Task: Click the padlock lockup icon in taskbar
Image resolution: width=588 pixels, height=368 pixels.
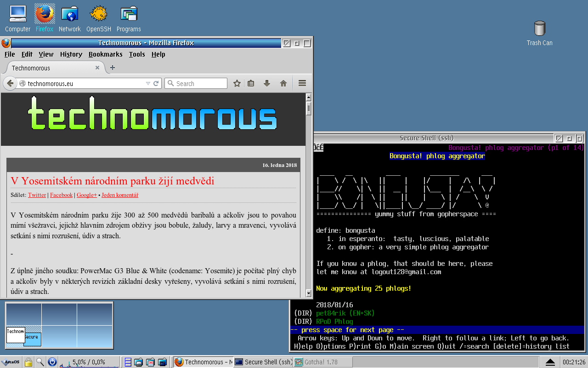Action: tap(28, 362)
